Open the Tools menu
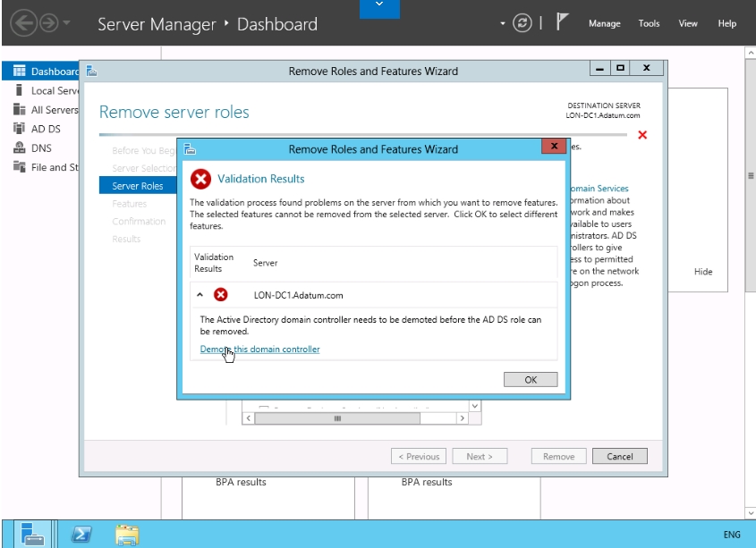 coord(649,23)
